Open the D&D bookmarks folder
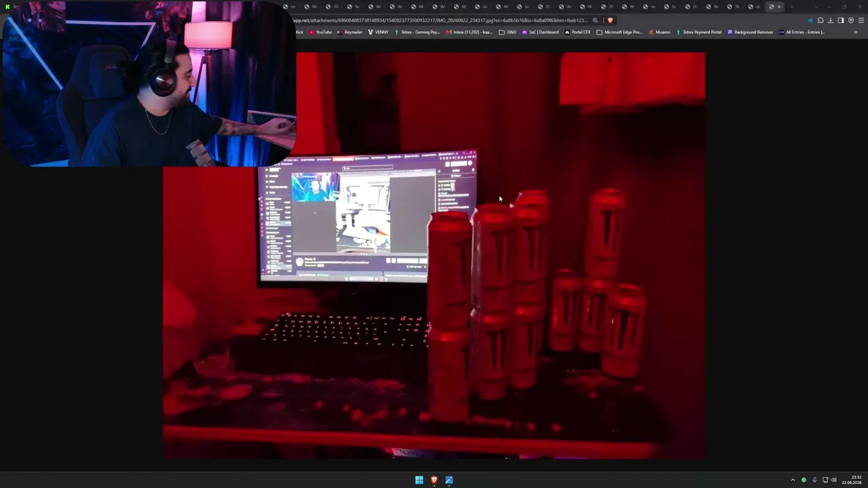868x488 pixels. (508, 32)
